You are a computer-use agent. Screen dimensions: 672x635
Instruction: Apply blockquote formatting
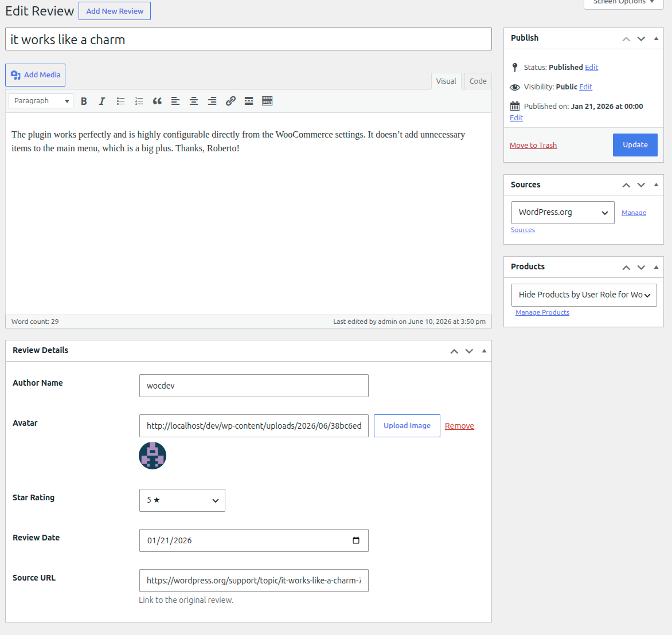click(x=157, y=101)
